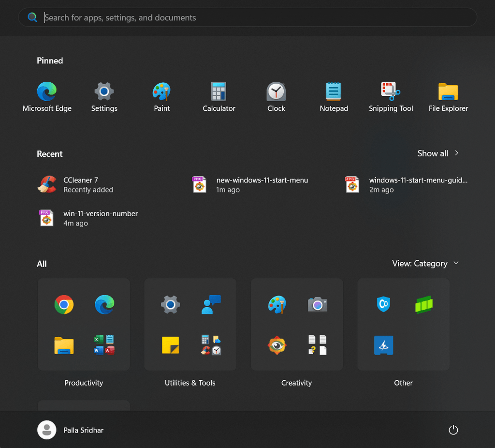The height and width of the screenshot is (448, 495).
Task: Open the Productivity category label
Action: (x=84, y=383)
